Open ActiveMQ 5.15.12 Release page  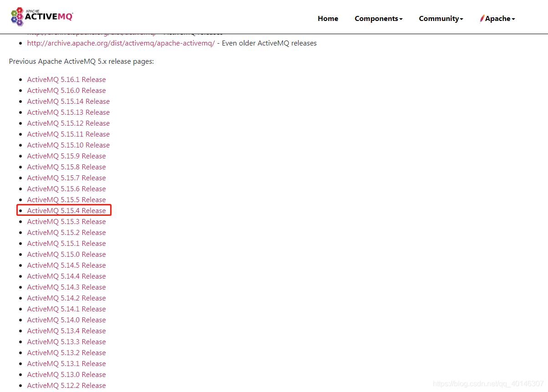point(68,123)
